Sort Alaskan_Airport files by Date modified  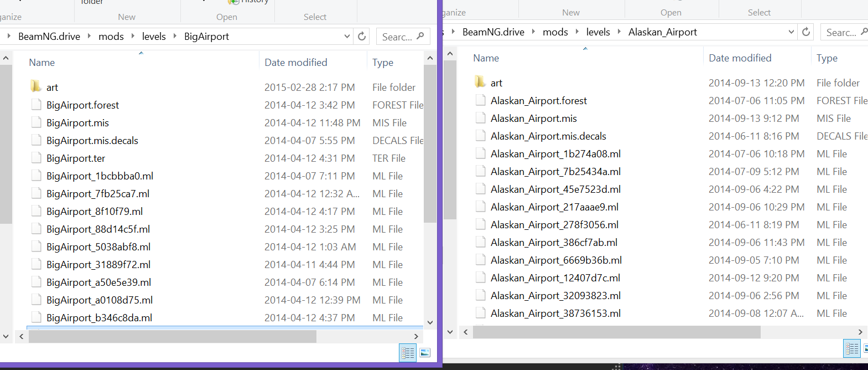pyautogui.click(x=740, y=58)
